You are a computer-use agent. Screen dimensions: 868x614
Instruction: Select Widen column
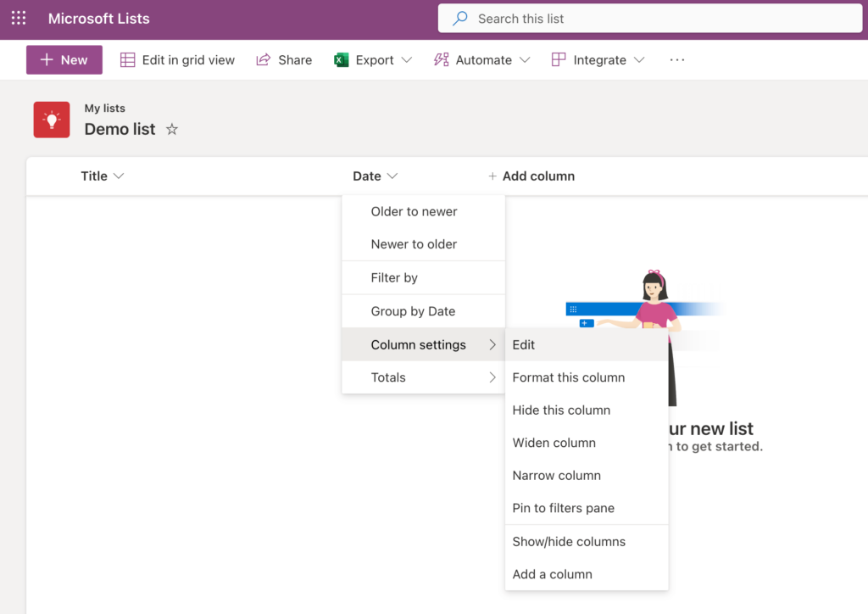tap(587, 443)
